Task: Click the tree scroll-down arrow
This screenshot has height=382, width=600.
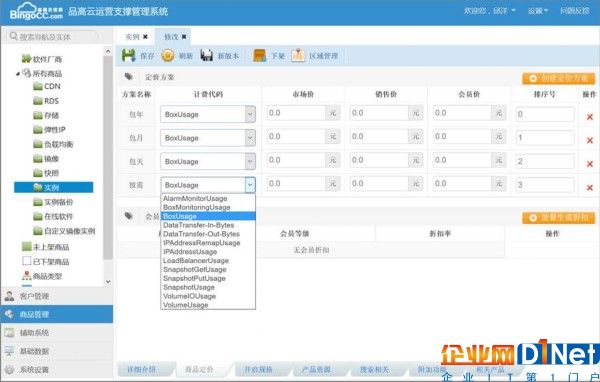Action: tap(108, 281)
